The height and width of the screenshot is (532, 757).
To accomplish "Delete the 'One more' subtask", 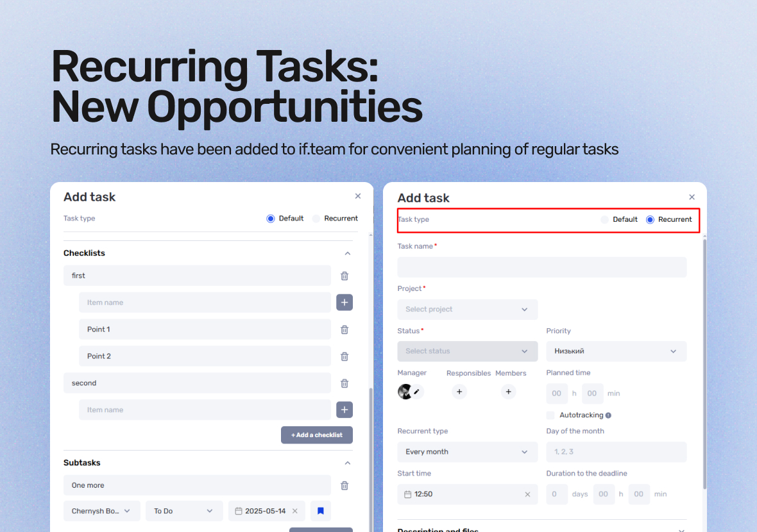I will coord(344,485).
